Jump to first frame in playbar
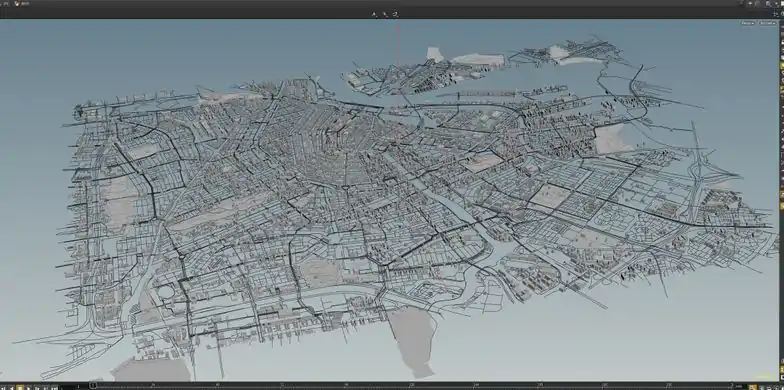784x390 pixels. [x=4, y=387]
